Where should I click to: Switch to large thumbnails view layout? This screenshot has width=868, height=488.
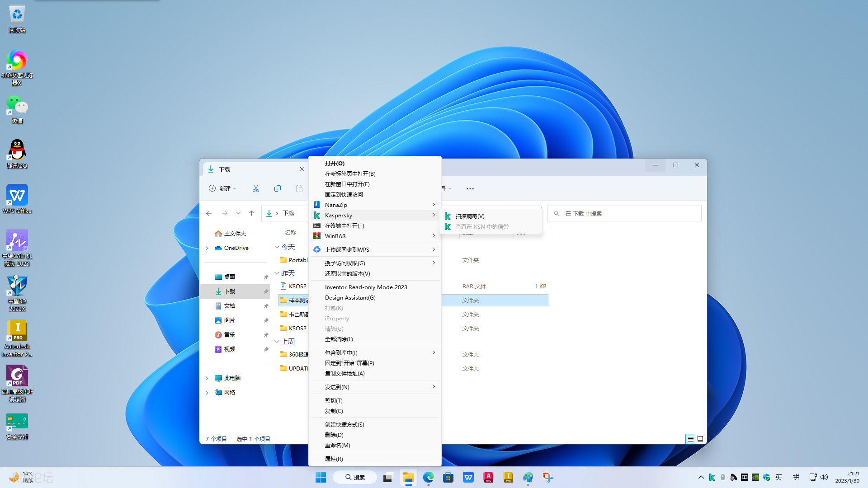click(700, 439)
